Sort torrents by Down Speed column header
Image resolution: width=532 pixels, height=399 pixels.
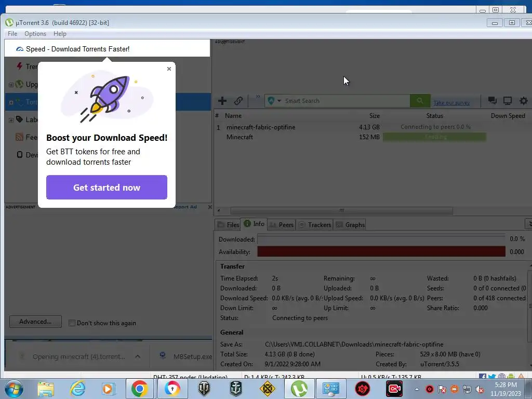[508, 116]
